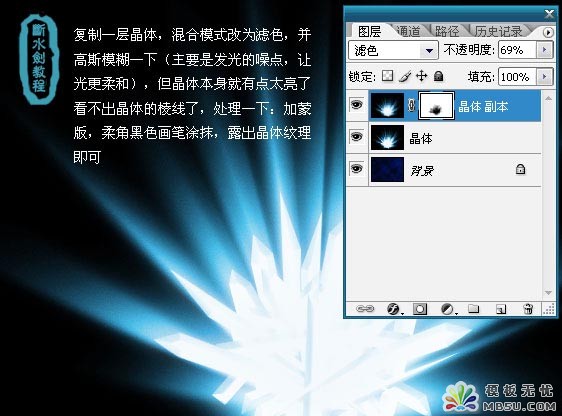Open the opacity slider arrow
The height and width of the screenshot is (416, 562).
pyautogui.click(x=545, y=50)
